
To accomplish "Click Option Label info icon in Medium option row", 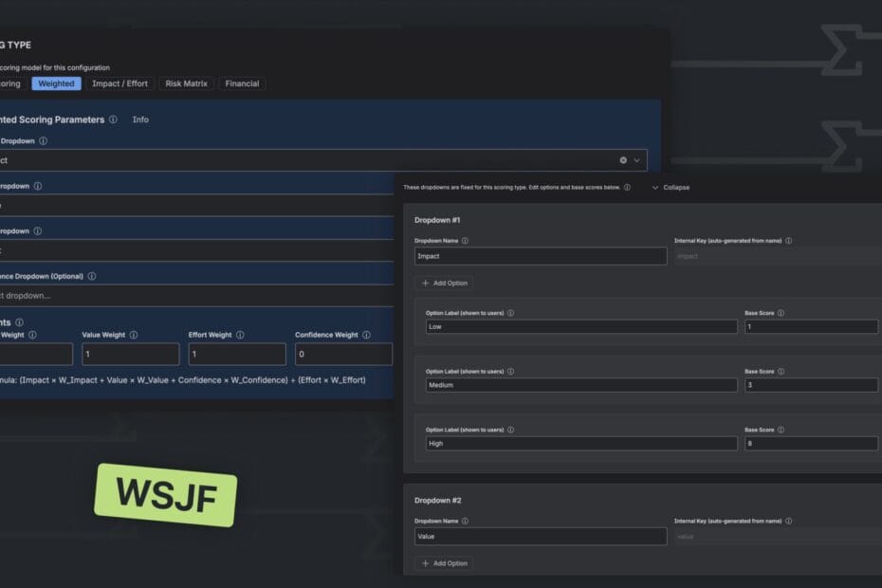I will point(510,371).
